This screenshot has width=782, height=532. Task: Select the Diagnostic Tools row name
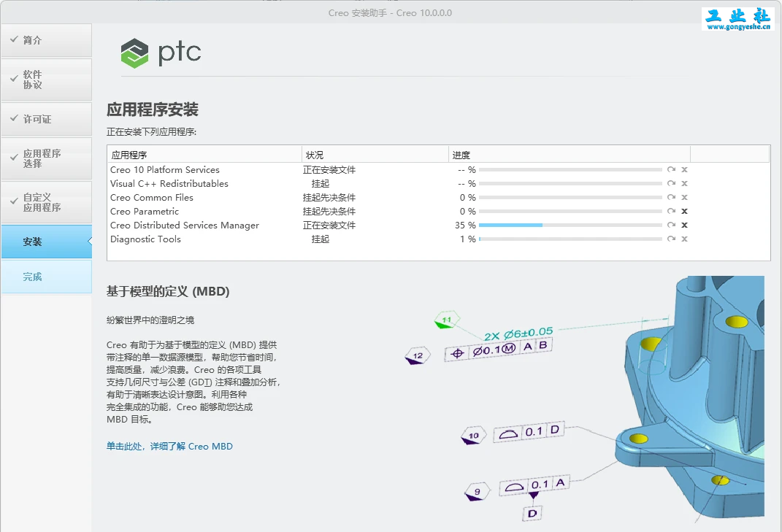coord(145,239)
